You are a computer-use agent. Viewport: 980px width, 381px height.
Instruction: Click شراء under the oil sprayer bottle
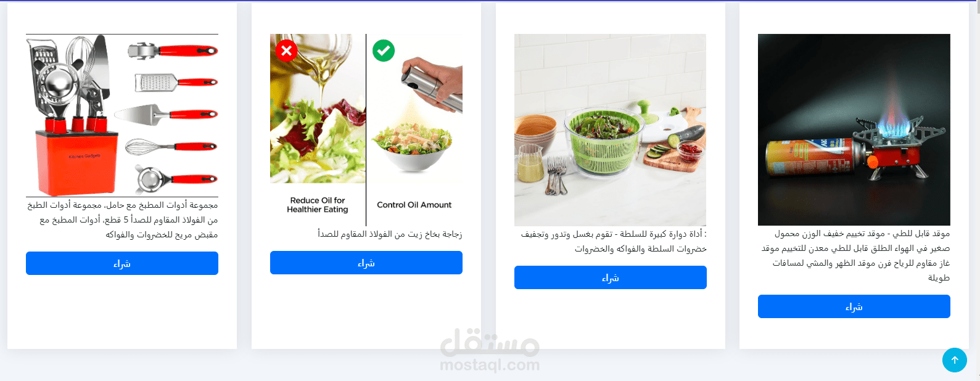pyautogui.click(x=366, y=263)
